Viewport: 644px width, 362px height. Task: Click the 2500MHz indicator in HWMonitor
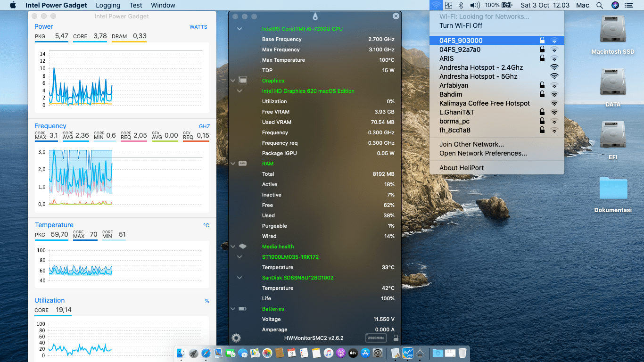(x=376, y=338)
